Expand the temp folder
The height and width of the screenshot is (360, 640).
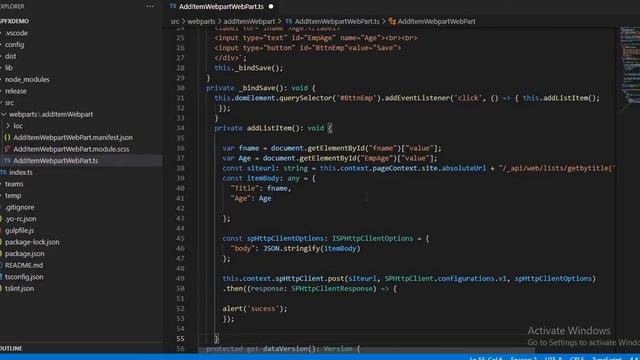(x=13, y=196)
